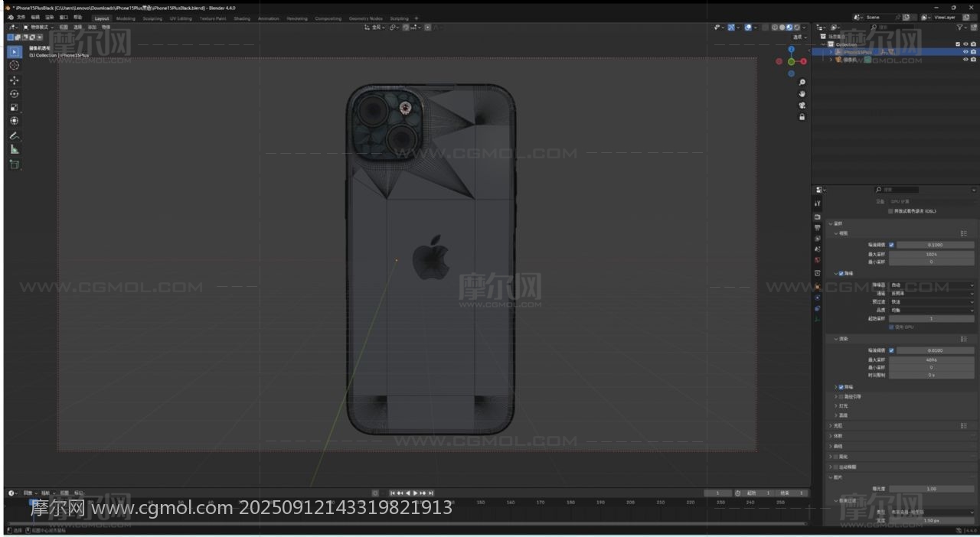Toggle Open Shading Language (OSL) checkbox
The image size is (980, 537).
890,211
